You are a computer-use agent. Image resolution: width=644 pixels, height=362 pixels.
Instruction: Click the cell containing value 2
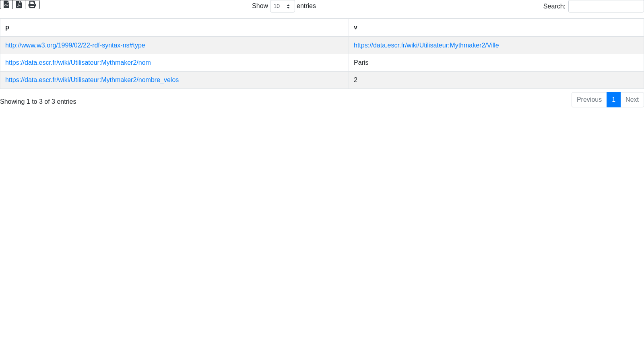355,80
